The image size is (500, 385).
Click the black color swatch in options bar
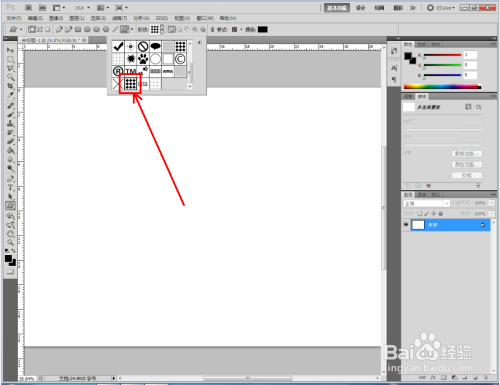tap(263, 30)
